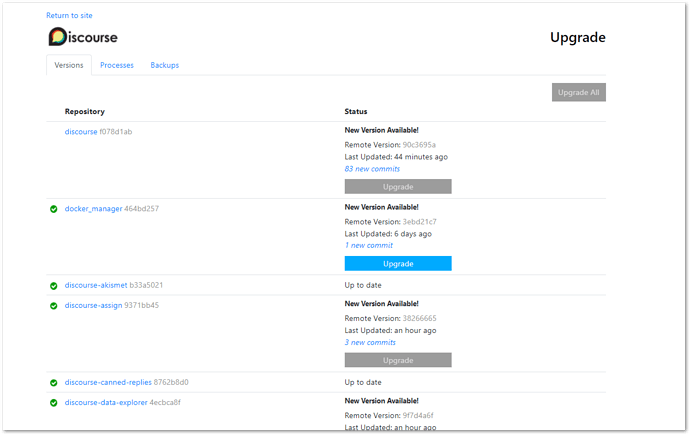Click the Repository column header

[84, 111]
